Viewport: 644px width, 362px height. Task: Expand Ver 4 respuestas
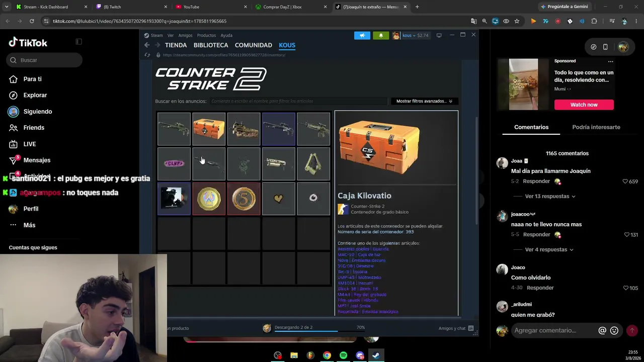click(x=549, y=249)
